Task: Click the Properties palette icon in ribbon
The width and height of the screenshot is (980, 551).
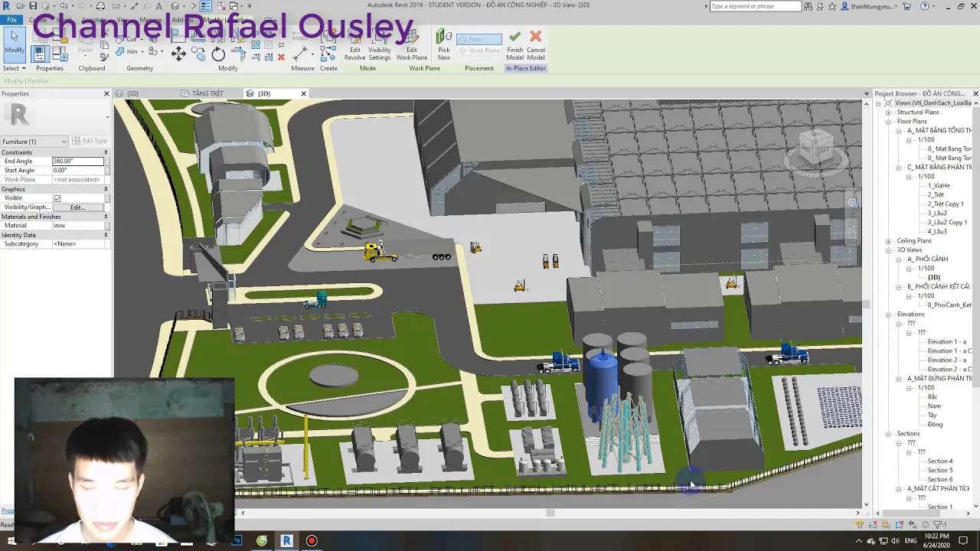Action: click(x=40, y=54)
